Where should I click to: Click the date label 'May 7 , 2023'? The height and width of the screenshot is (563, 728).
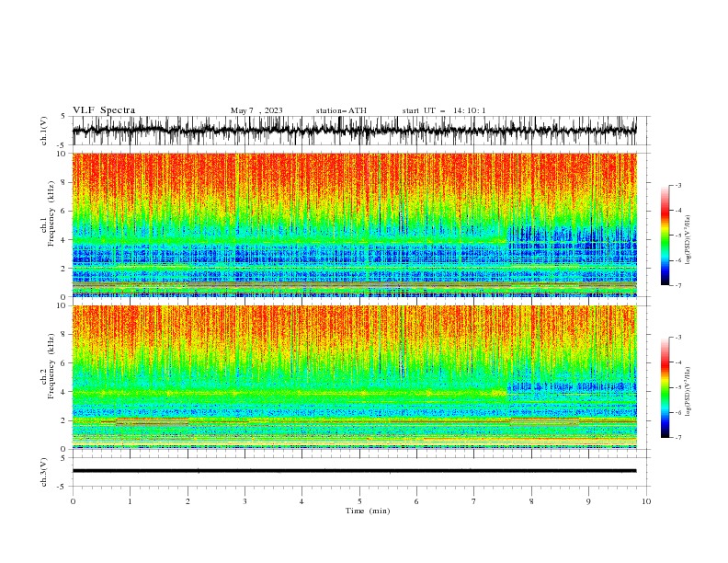pos(256,110)
